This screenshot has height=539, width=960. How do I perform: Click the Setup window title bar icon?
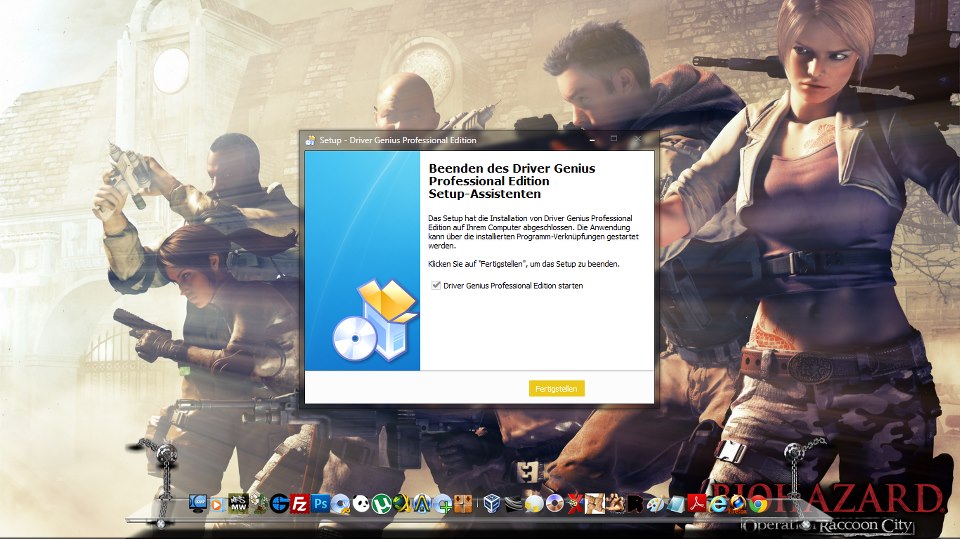pos(310,140)
